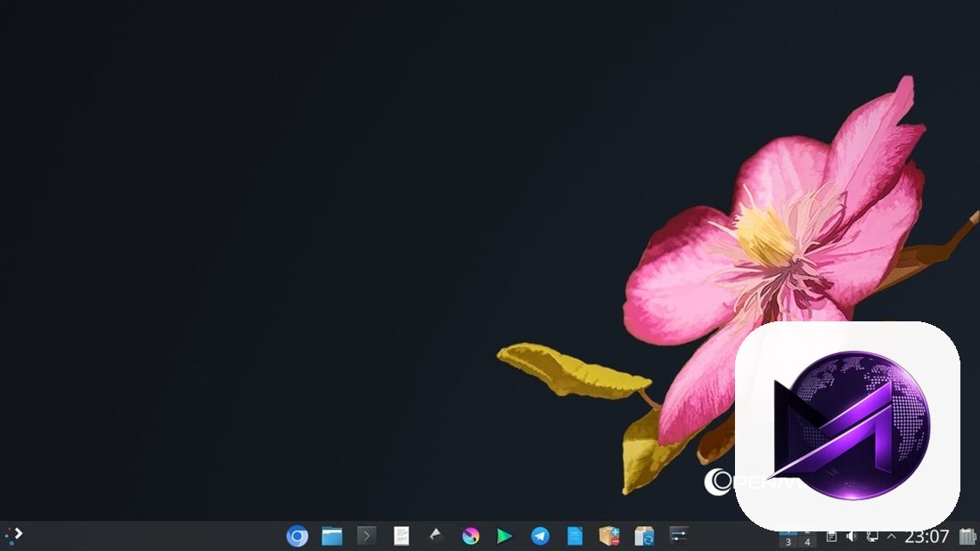The image size is (980, 551).
Task: Launch the colorful paint brush application
Action: tap(470, 536)
